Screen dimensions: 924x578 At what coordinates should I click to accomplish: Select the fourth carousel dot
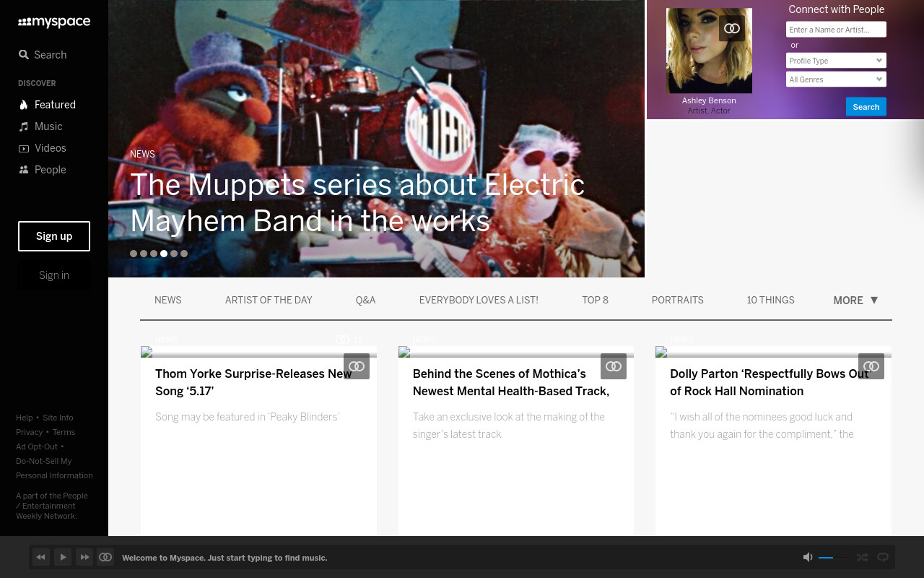(164, 254)
